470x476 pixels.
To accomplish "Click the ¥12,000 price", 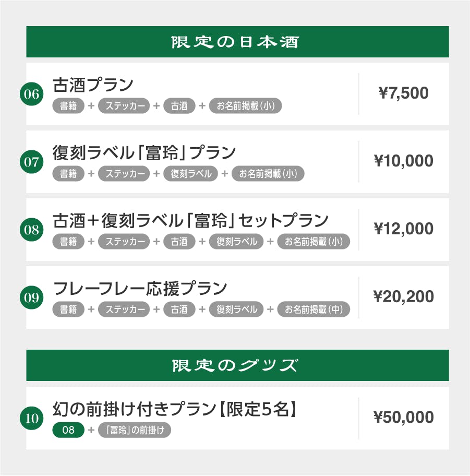I will pos(403,229).
